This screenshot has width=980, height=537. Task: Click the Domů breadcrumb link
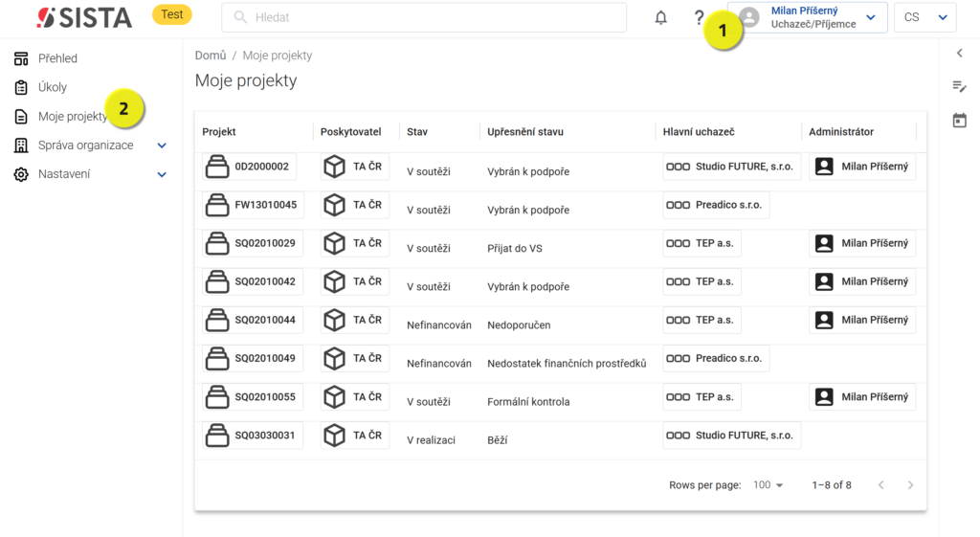211,56
